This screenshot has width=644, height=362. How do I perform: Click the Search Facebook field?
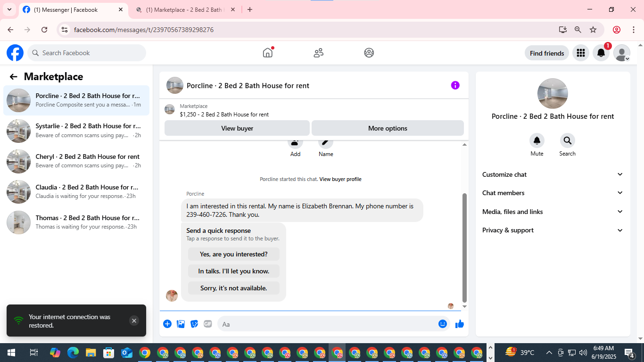pos(87,53)
